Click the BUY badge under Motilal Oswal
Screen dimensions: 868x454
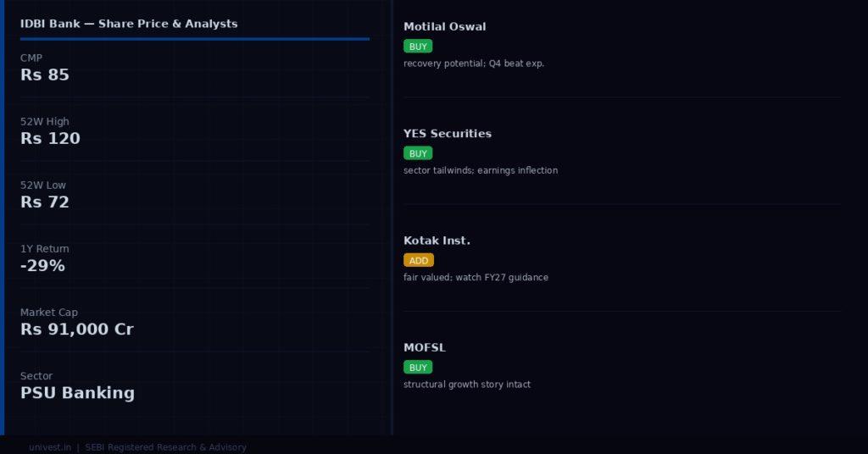coord(418,47)
